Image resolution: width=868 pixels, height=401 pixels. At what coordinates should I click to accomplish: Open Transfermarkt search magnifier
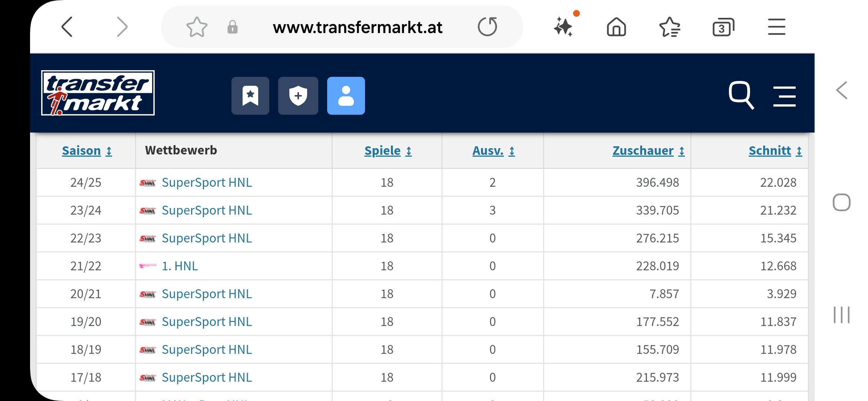741,95
